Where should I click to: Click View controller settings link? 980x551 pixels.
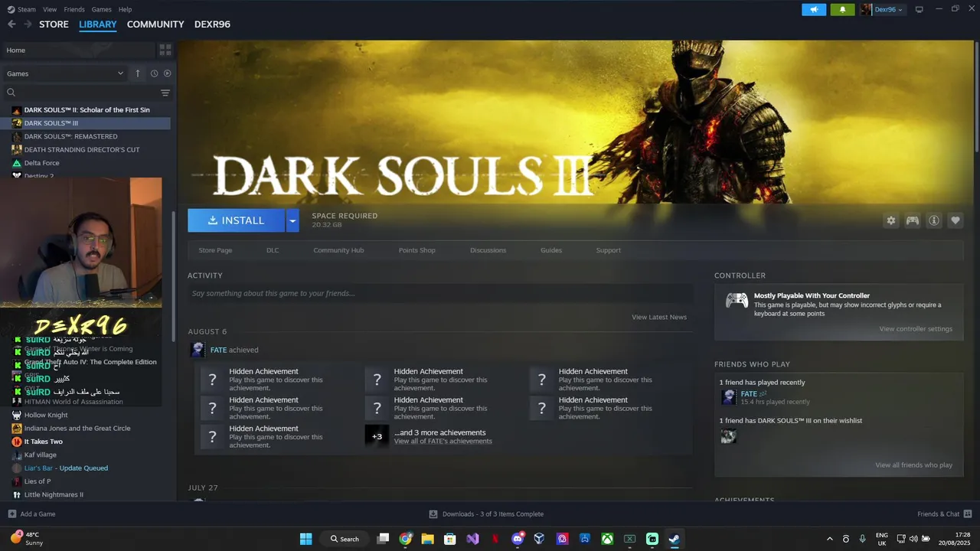coord(916,329)
